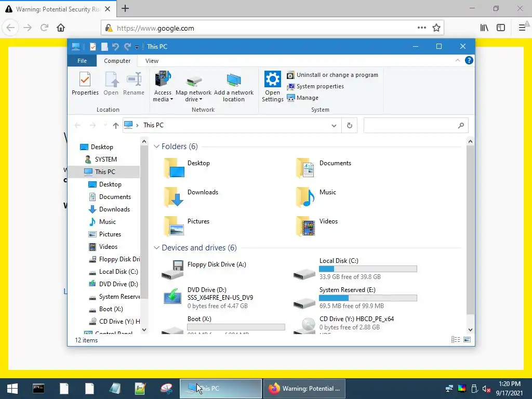Click the quick access Undo icon
532x399 pixels.
pyautogui.click(x=115, y=46)
